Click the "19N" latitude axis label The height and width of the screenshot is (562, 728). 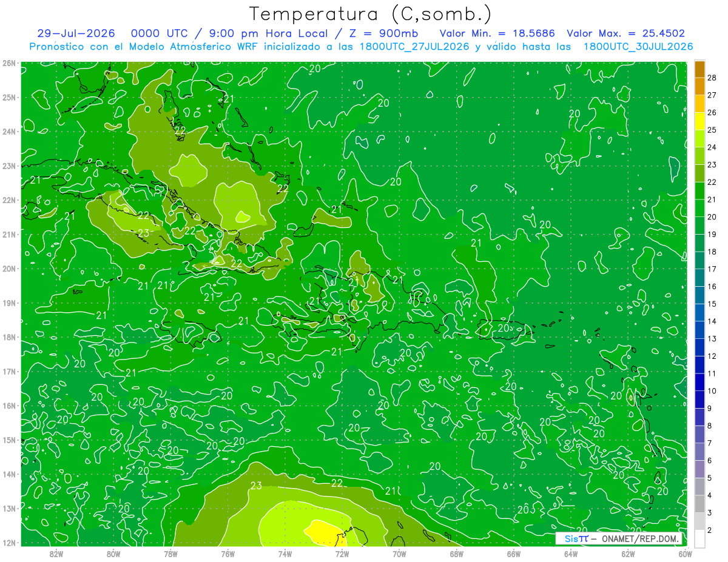coord(9,303)
